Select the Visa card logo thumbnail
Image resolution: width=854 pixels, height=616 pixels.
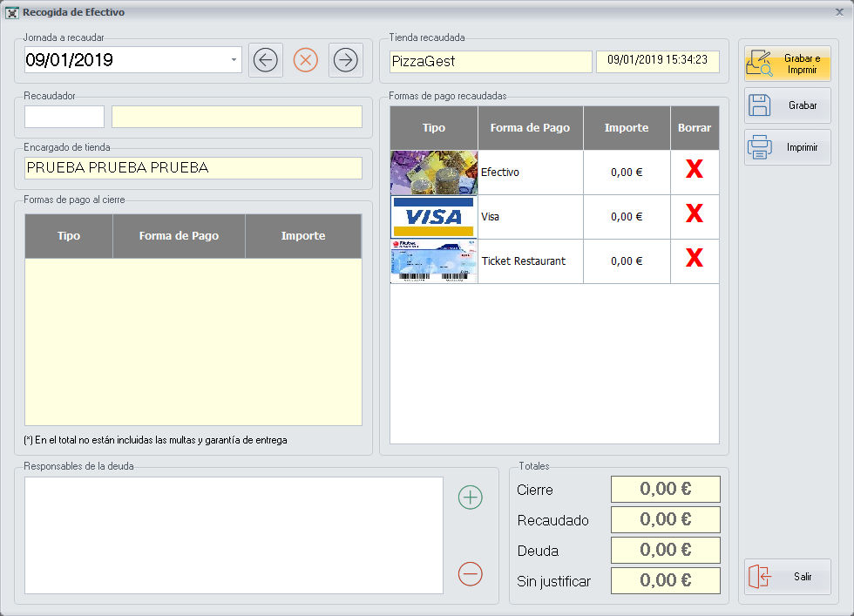coord(434,217)
